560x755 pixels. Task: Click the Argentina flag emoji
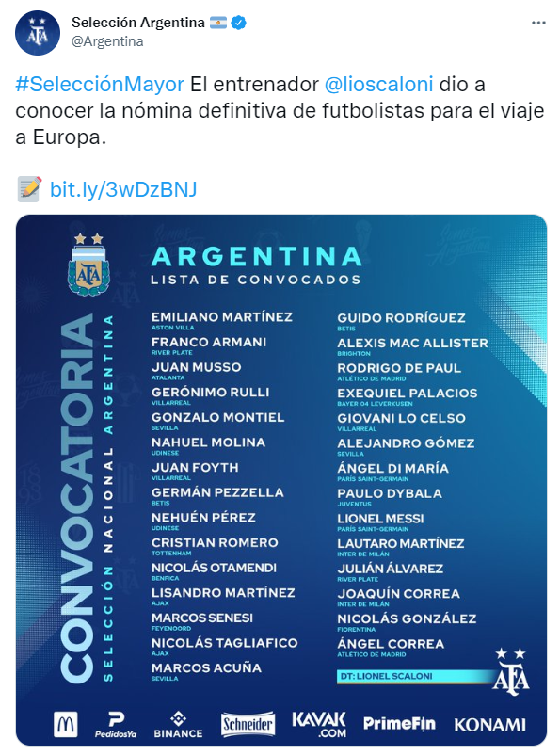point(218,23)
